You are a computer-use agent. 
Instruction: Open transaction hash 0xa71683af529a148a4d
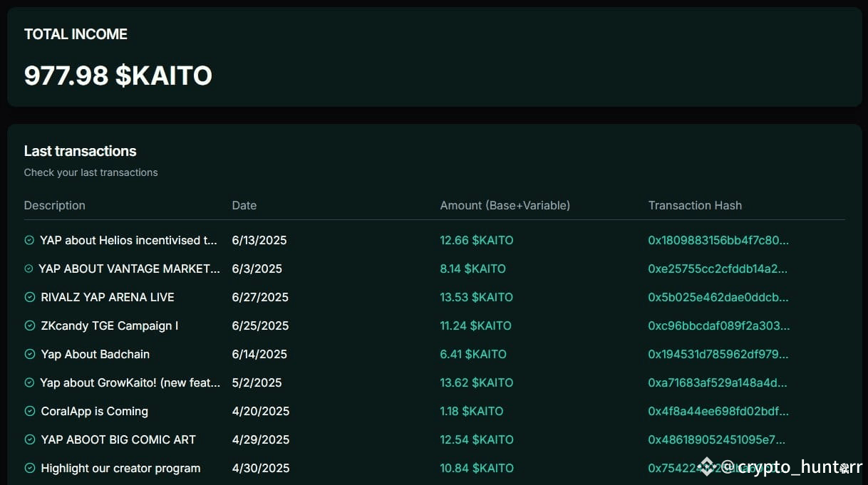click(x=718, y=383)
